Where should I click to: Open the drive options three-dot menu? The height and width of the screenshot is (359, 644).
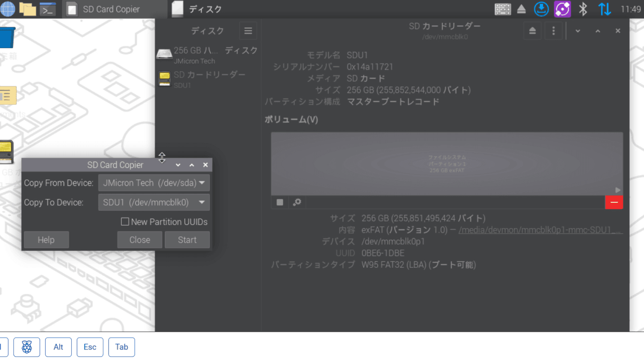click(553, 31)
